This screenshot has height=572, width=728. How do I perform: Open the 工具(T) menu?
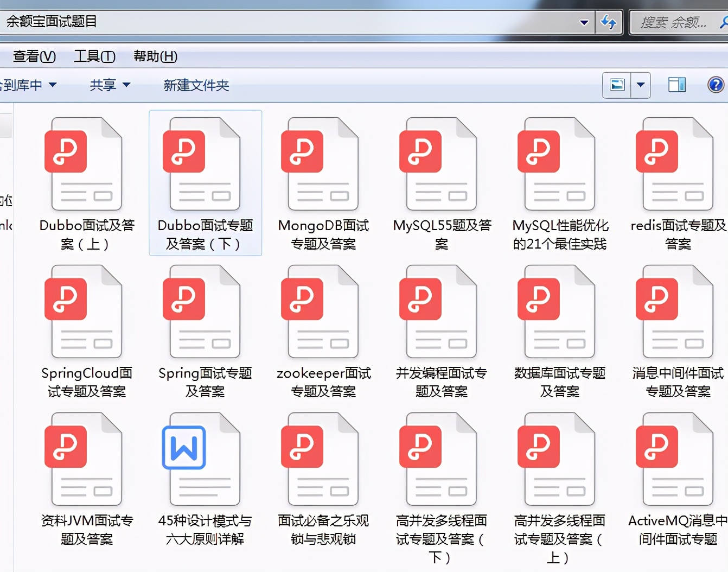tap(94, 56)
